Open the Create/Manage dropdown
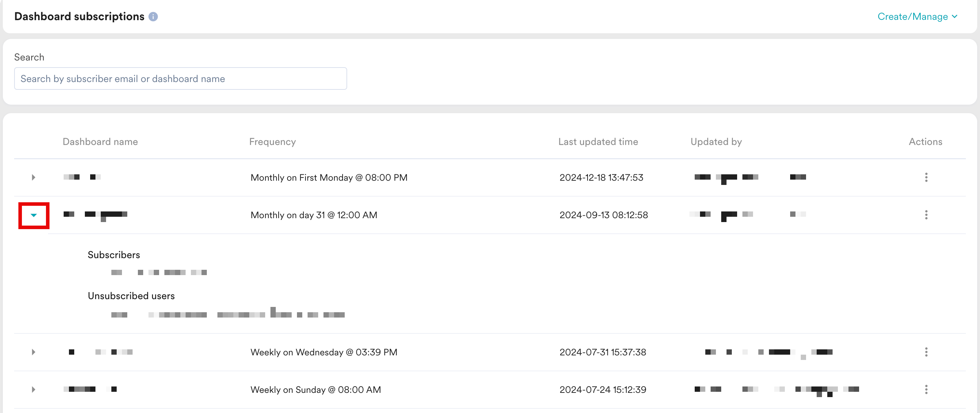This screenshot has width=980, height=413. [x=917, y=17]
